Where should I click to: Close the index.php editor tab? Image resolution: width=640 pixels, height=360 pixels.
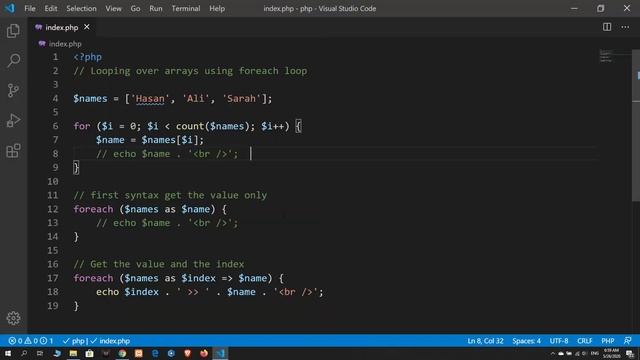click(87, 27)
